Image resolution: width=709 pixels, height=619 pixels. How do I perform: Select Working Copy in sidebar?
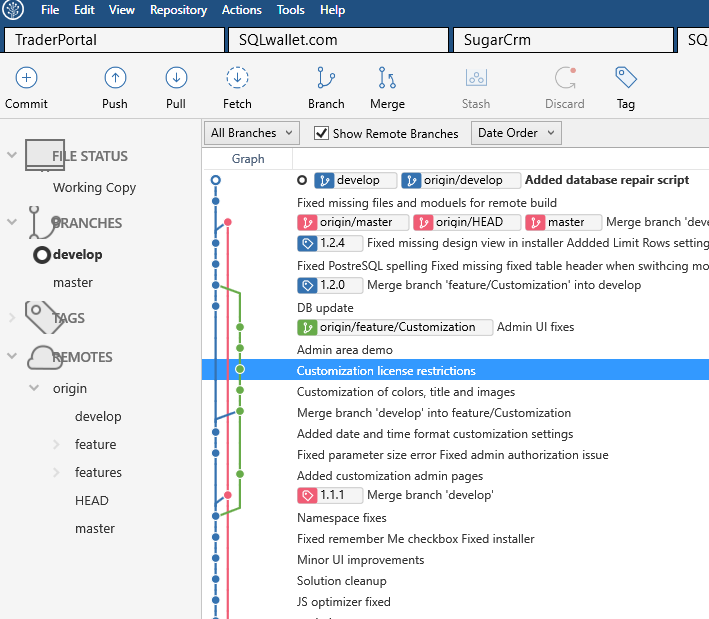[94, 188]
